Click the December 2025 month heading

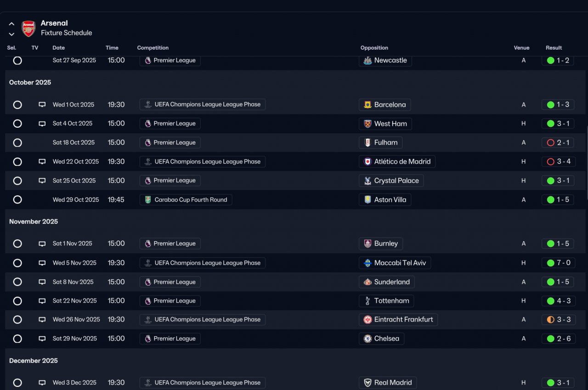(34, 361)
